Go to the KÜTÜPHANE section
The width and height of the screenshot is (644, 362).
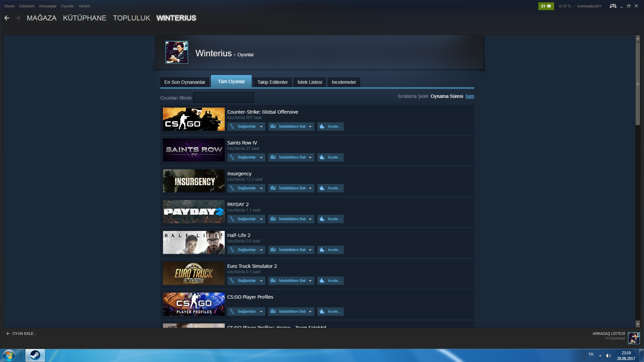[x=85, y=18]
